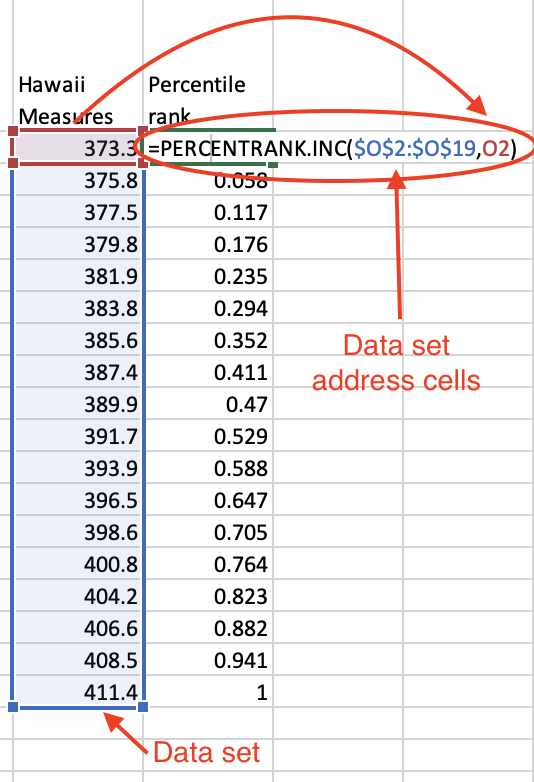Image resolution: width=534 pixels, height=782 pixels.
Task: Select the percentile rank 0.117
Action: point(208,212)
